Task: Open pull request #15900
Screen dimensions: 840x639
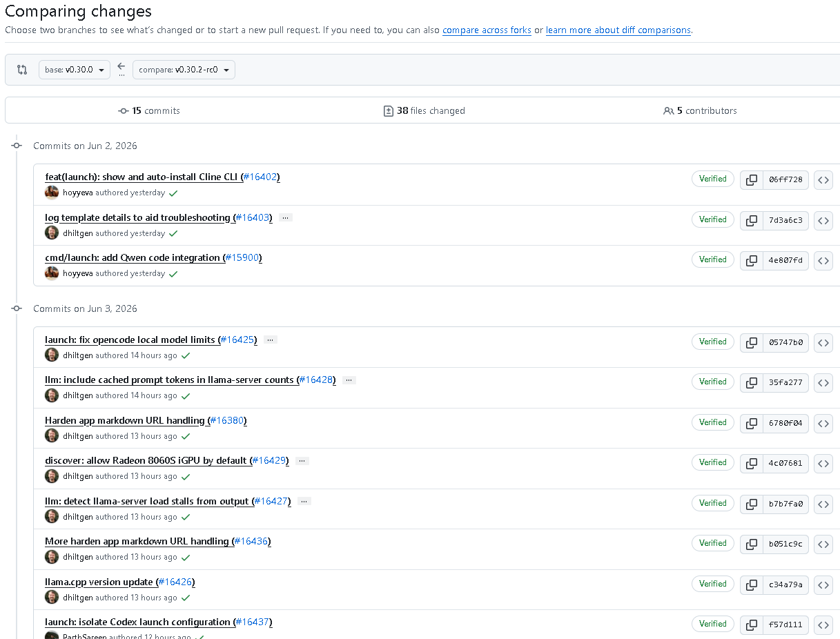Action: click(x=242, y=257)
